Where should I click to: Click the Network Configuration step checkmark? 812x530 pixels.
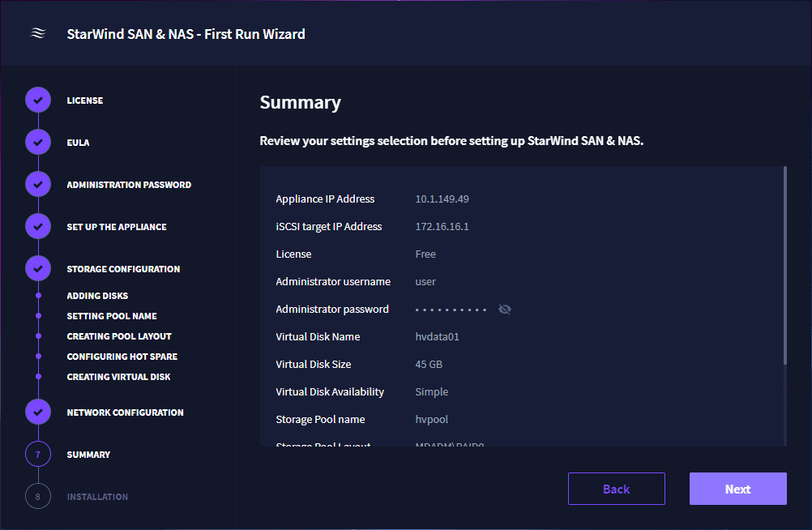pos(38,412)
